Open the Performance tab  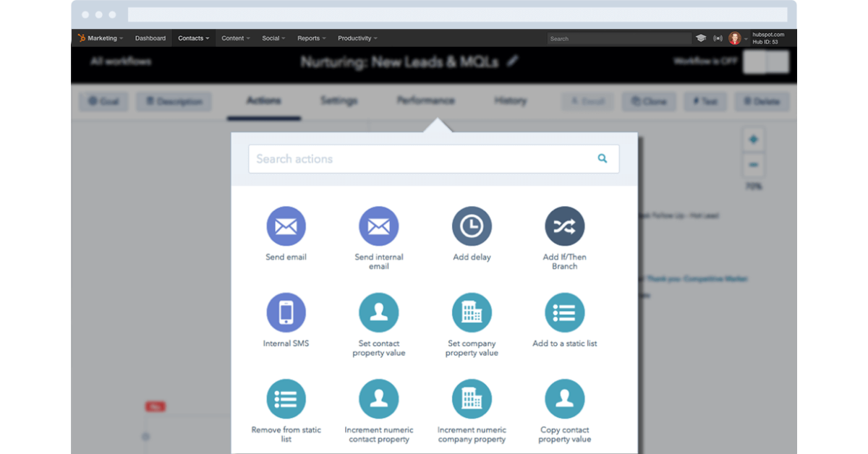[425, 100]
